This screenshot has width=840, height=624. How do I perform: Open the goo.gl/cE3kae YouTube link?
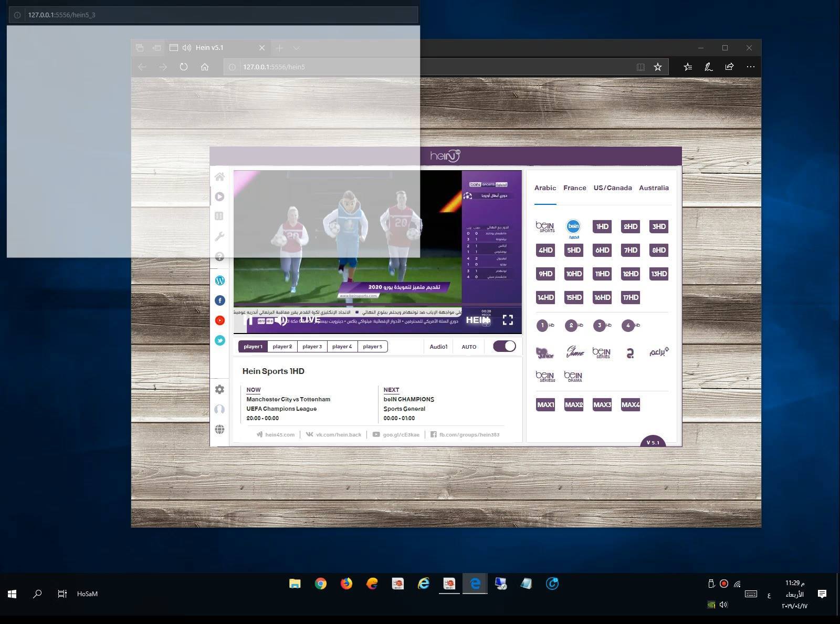coord(396,434)
